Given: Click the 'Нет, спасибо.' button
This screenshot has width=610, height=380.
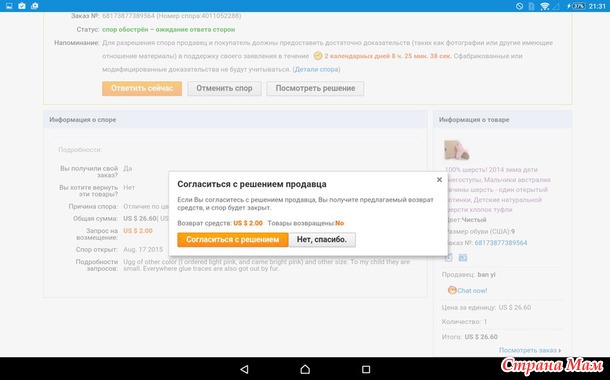Looking at the screenshot, I should pyautogui.click(x=322, y=240).
